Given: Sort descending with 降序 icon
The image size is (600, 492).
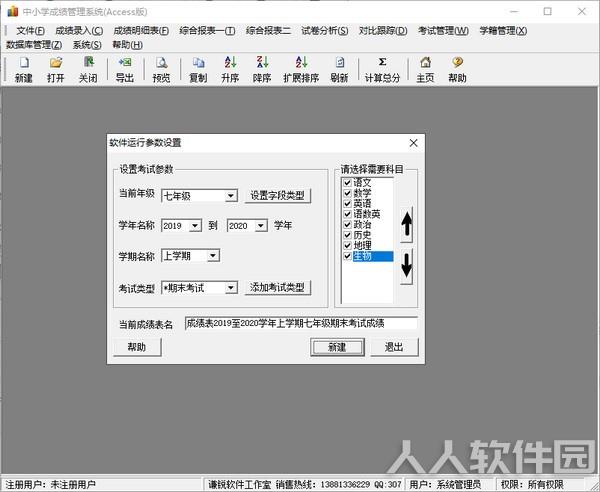Looking at the screenshot, I should [262, 69].
